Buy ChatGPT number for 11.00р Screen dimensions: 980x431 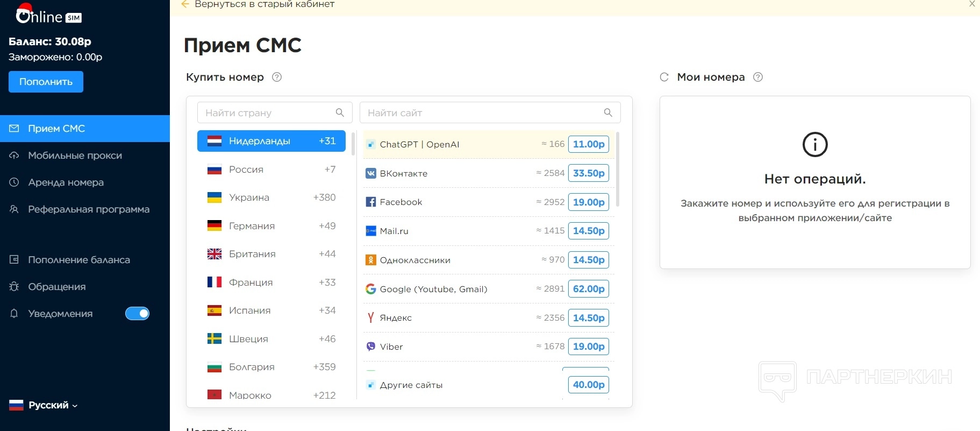click(589, 144)
